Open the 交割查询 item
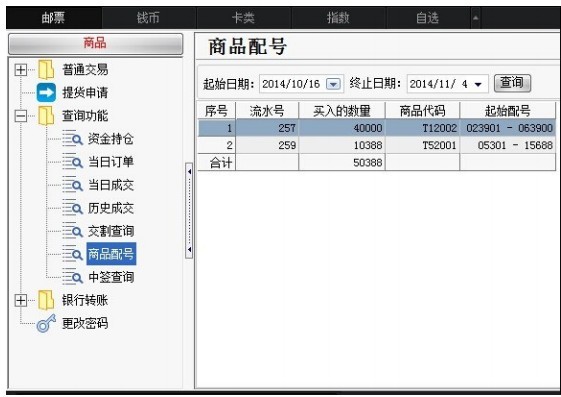 coord(111,231)
